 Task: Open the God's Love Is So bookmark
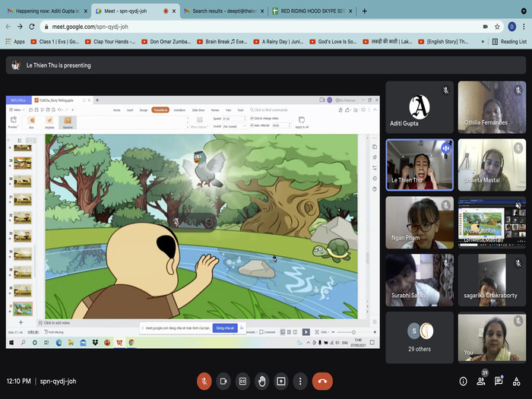(x=333, y=41)
